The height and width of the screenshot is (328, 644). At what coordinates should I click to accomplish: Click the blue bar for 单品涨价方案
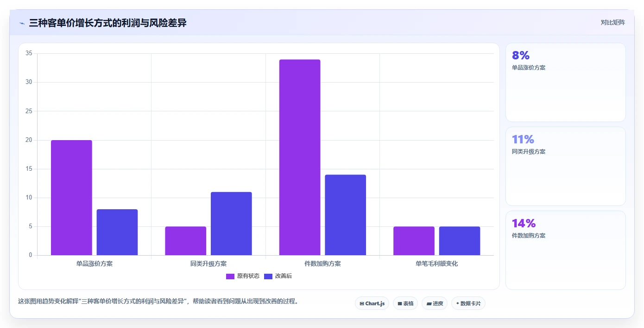click(x=117, y=232)
